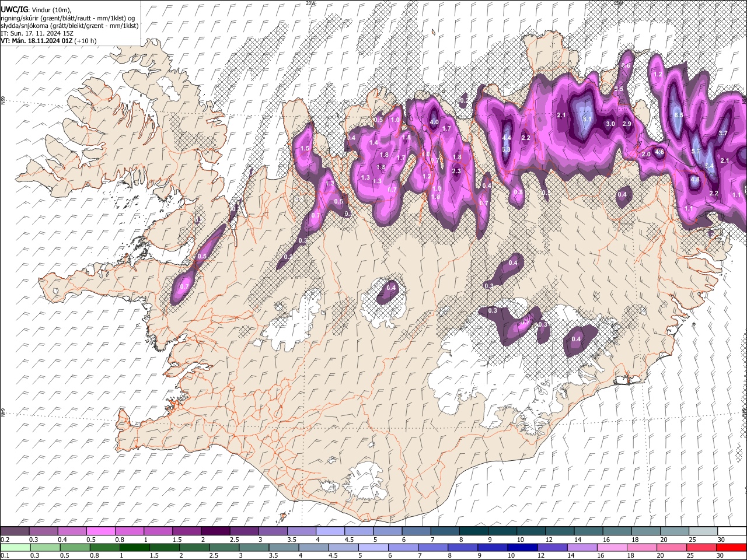Click the 4.8 precipitation value on the map
747x560 pixels.
695,179
